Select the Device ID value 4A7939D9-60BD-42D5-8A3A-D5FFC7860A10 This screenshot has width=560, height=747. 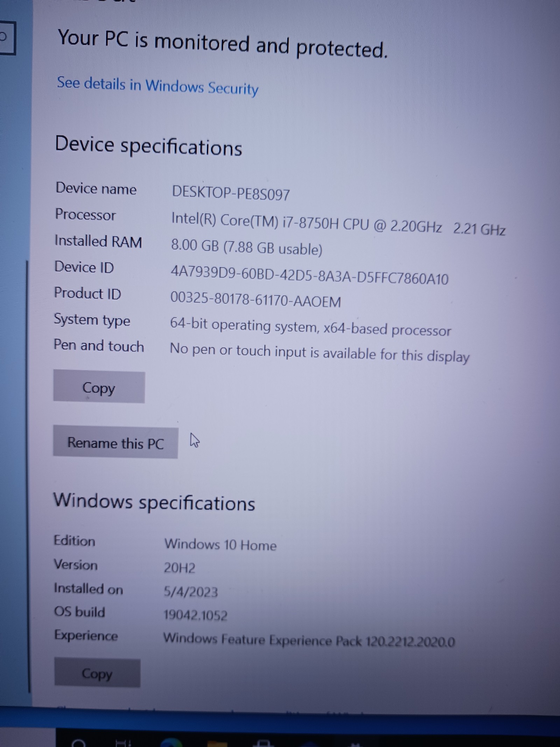(x=309, y=275)
